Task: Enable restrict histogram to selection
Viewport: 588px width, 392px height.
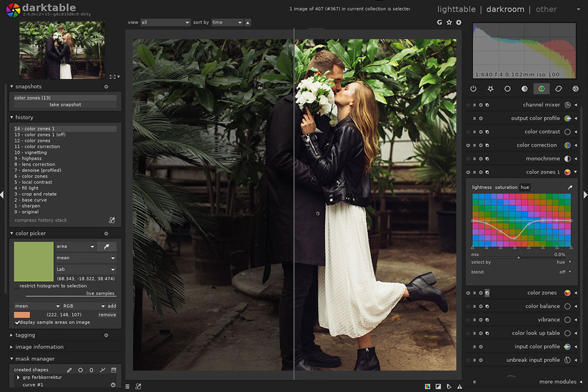Action: (x=17, y=286)
